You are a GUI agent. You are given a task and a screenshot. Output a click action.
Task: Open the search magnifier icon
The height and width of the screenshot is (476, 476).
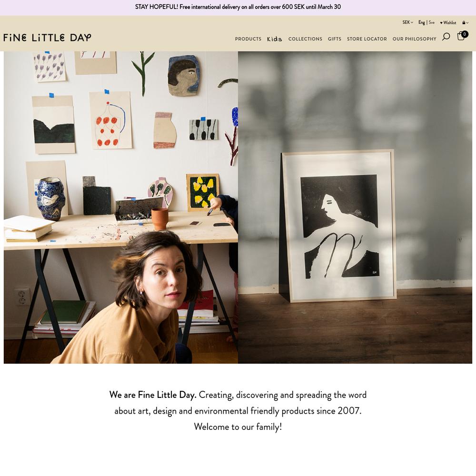(446, 37)
